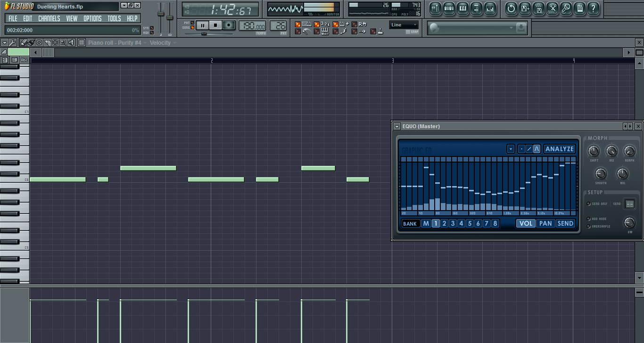Open the OPTIONS menu
The height and width of the screenshot is (343, 644).
(x=92, y=18)
